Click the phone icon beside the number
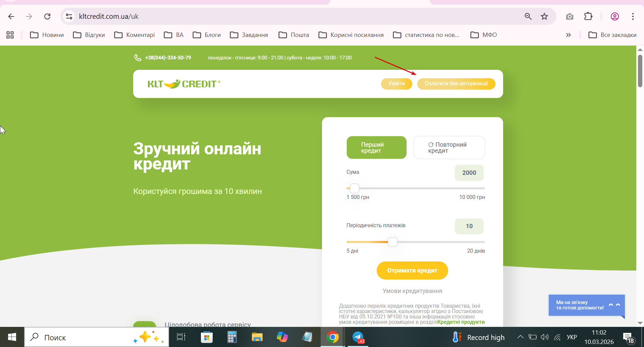Viewport: 644px width, 347px height. [138, 58]
